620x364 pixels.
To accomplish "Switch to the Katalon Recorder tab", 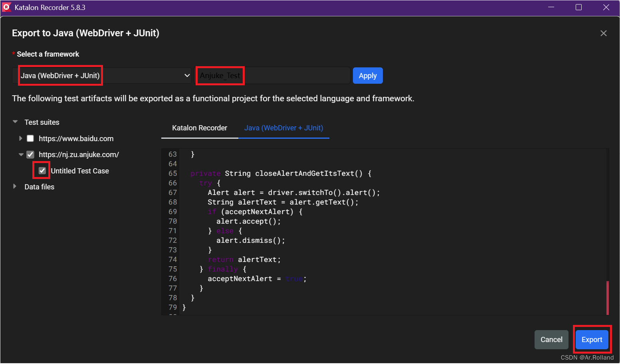I will [x=199, y=128].
